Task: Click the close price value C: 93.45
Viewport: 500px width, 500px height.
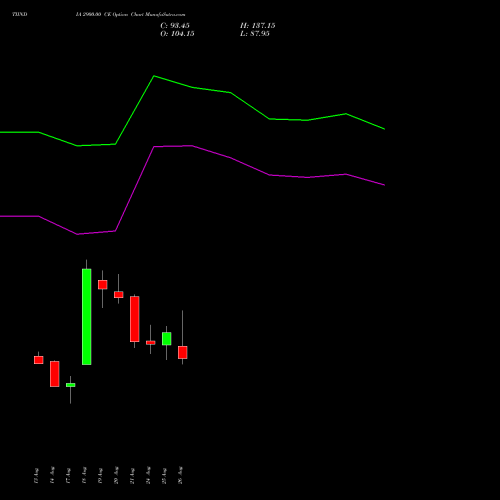Action: (x=175, y=26)
